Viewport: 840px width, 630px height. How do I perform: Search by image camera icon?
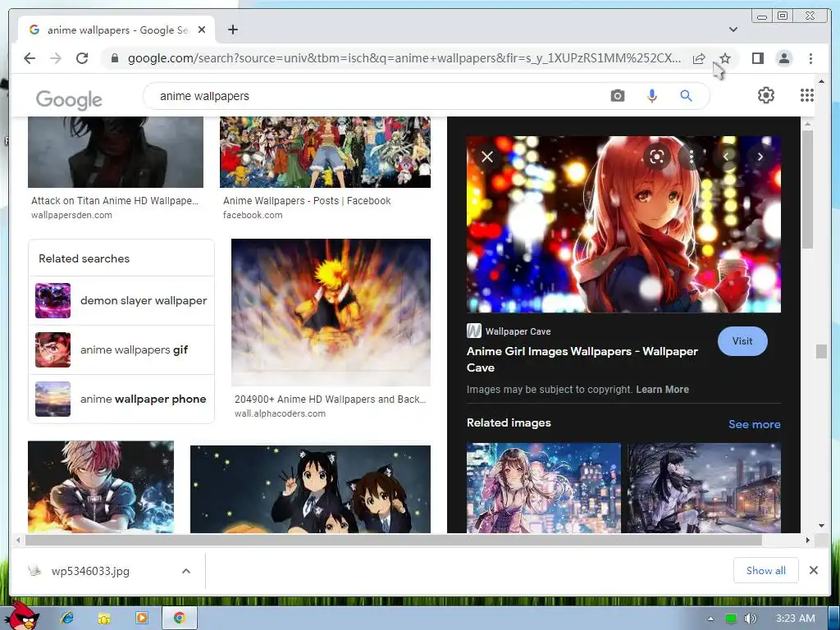click(x=617, y=96)
